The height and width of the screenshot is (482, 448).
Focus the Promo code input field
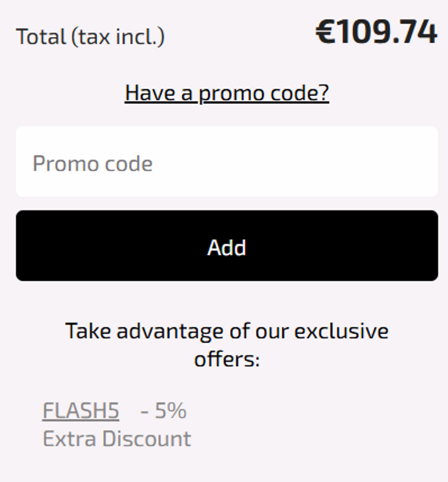coord(226,161)
